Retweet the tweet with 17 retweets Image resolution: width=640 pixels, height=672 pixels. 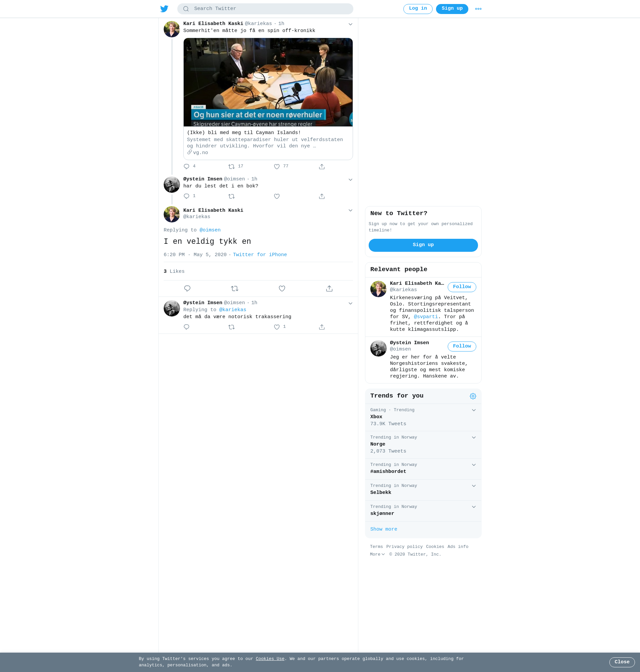pyautogui.click(x=231, y=166)
